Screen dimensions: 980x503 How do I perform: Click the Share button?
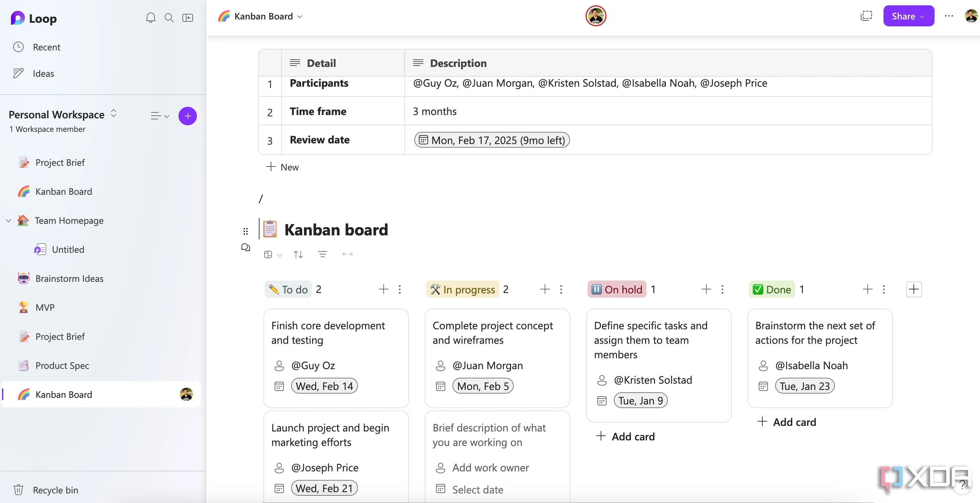pos(908,16)
